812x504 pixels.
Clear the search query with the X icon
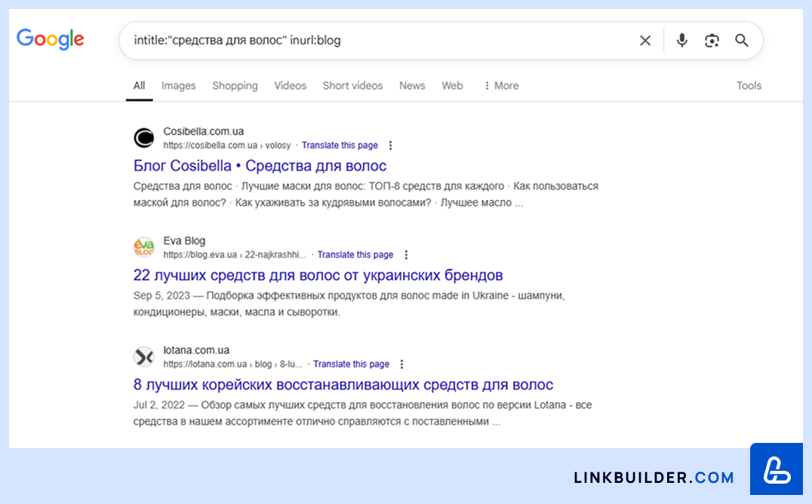[644, 41]
